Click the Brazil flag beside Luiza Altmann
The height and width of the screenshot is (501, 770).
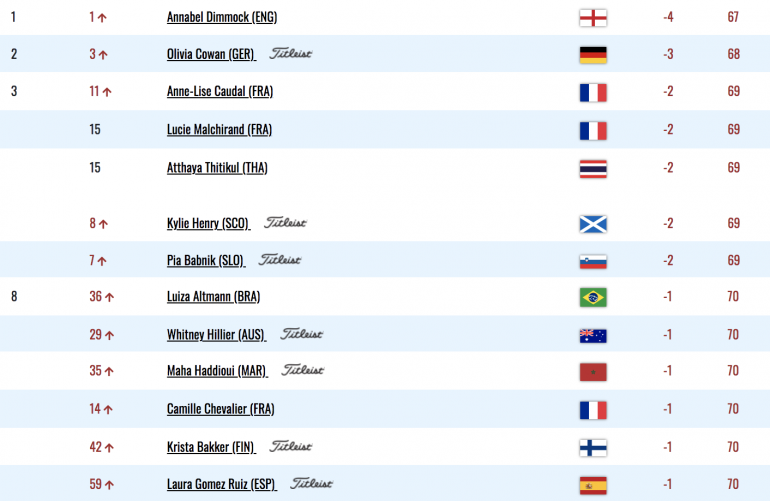tap(593, 297)
